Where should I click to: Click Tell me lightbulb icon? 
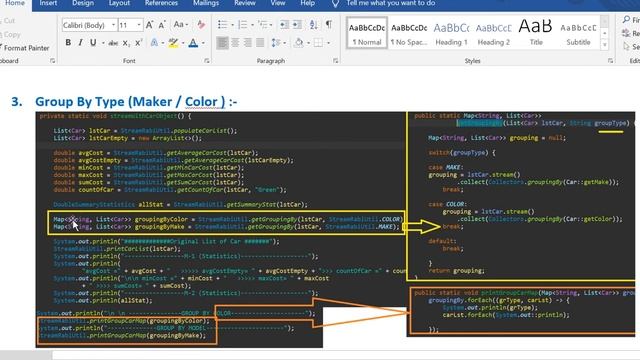[x=335, y=4]
